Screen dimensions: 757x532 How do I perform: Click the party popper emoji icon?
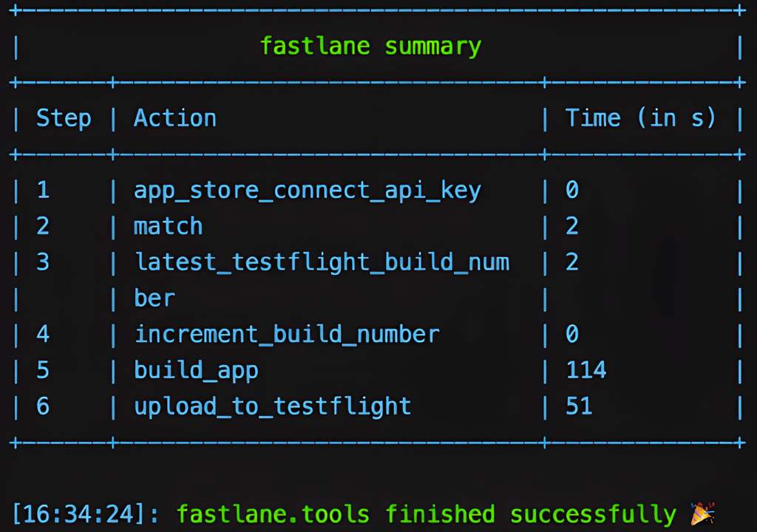(x=702, y=514)
